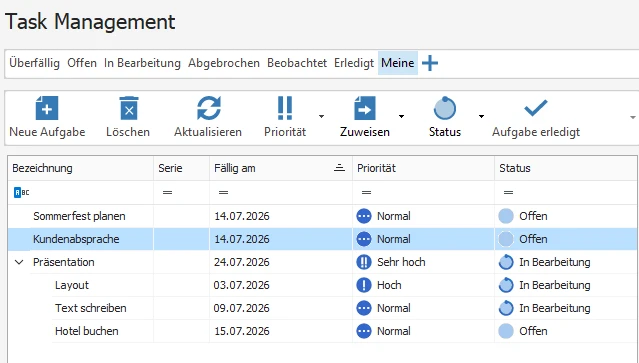The height and width of the screenshot is (363, 639).
Task: Click the Hoch priority text in Layout row
Action: coord(389,285)
